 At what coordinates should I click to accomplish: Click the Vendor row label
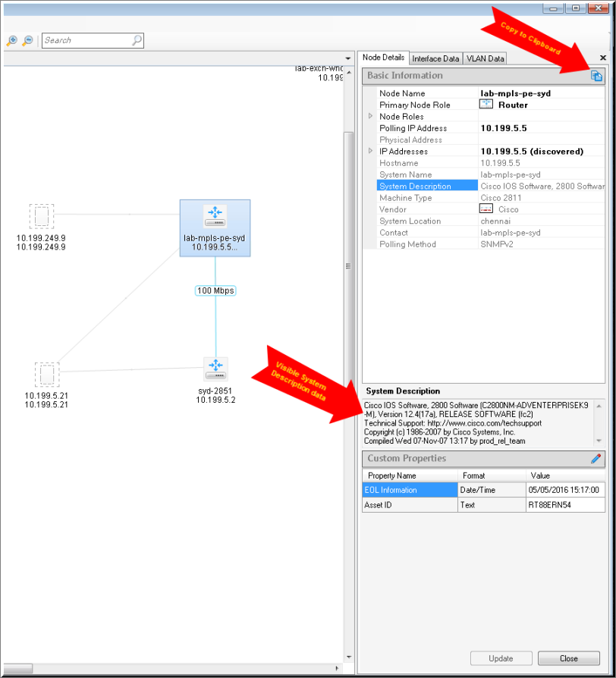point(393,209)
